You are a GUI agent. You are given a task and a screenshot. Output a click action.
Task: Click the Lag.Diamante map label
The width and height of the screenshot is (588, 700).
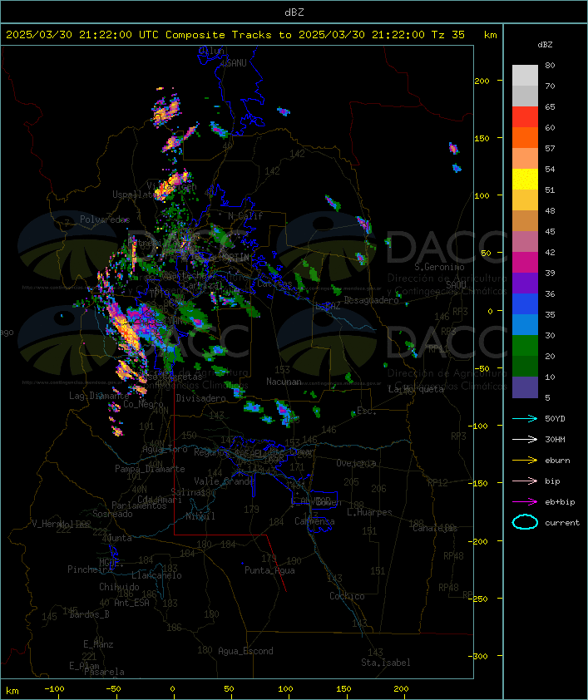pyautogui.click(x=99, y=396)
